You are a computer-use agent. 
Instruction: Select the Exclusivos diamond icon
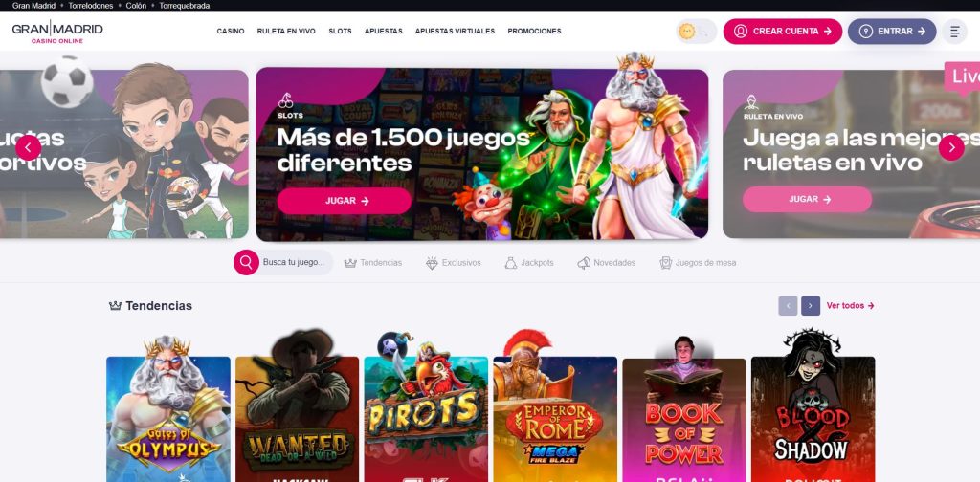point(432,263)
